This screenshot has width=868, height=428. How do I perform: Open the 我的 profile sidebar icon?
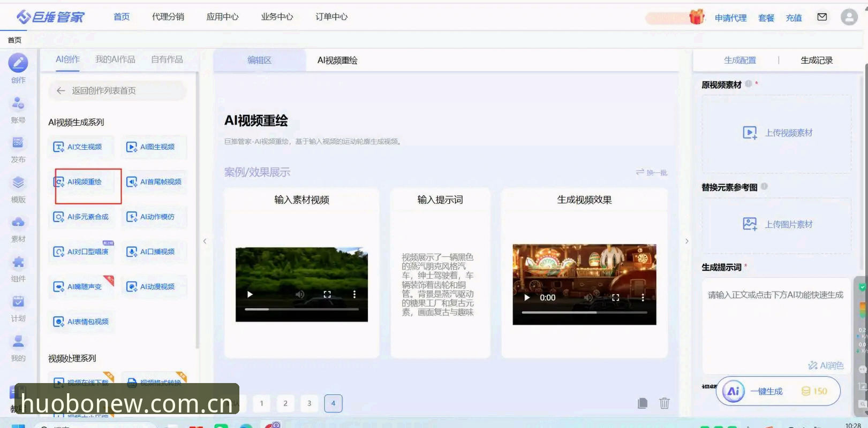(x=18, y=341)
